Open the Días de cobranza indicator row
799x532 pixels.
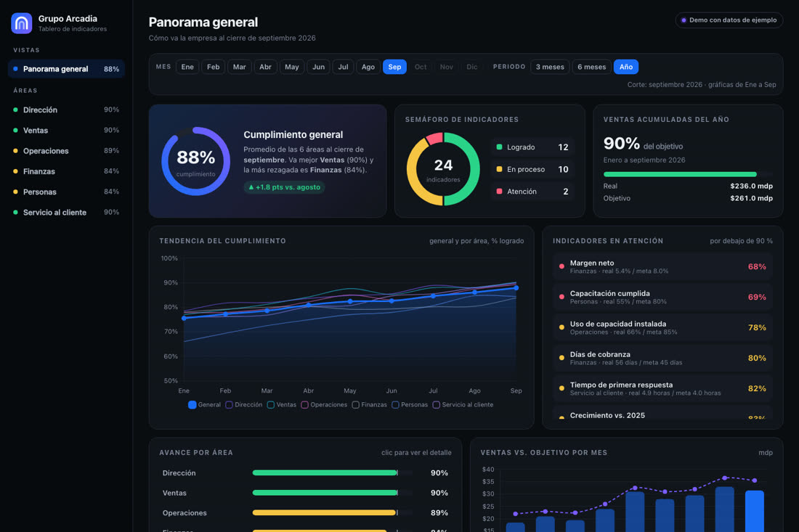(662, 359)
